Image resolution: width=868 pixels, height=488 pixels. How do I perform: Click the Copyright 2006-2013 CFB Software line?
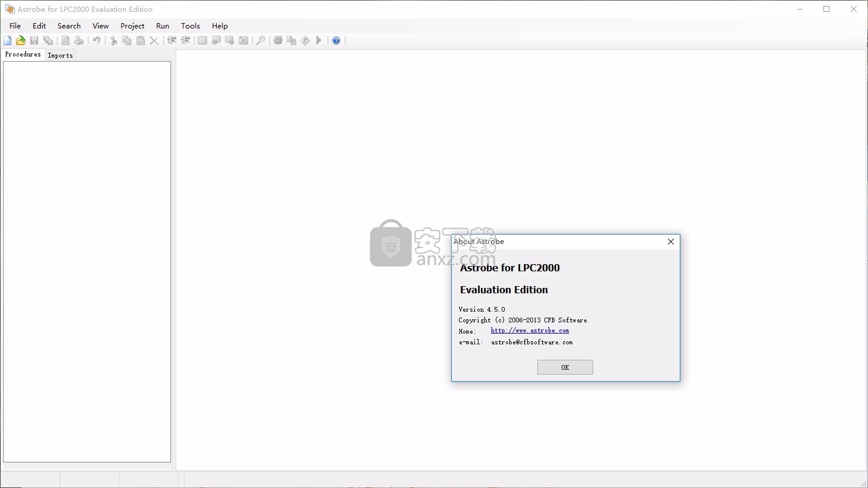click(x=522, y=320)
